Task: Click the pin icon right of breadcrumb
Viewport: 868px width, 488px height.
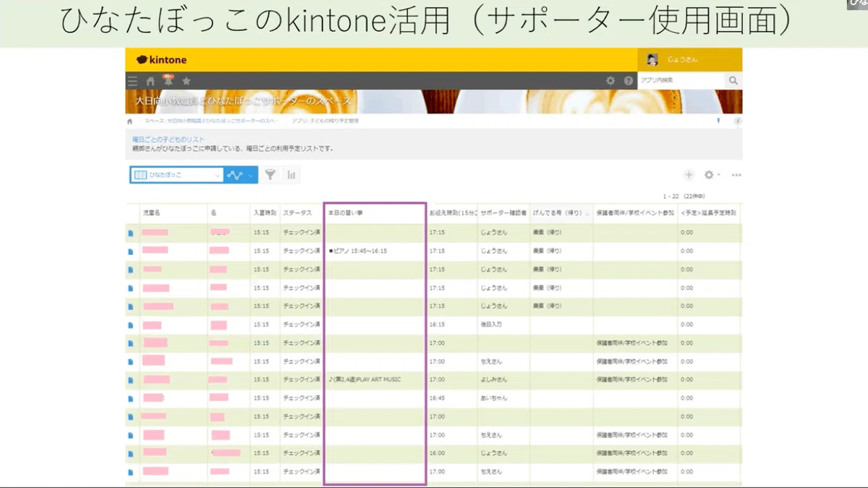Action: [718, 121]
